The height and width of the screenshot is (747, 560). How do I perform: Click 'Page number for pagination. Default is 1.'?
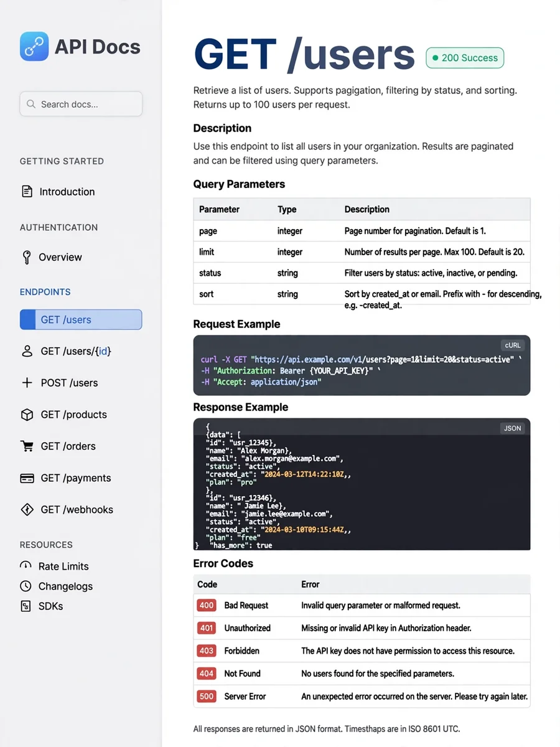(x=415, y=231)
